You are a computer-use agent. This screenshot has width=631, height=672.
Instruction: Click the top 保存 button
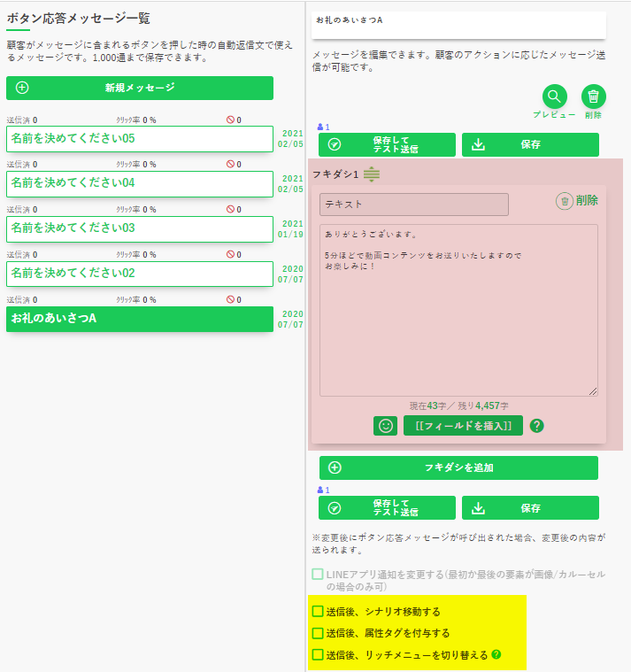click(x=529, y=144)
